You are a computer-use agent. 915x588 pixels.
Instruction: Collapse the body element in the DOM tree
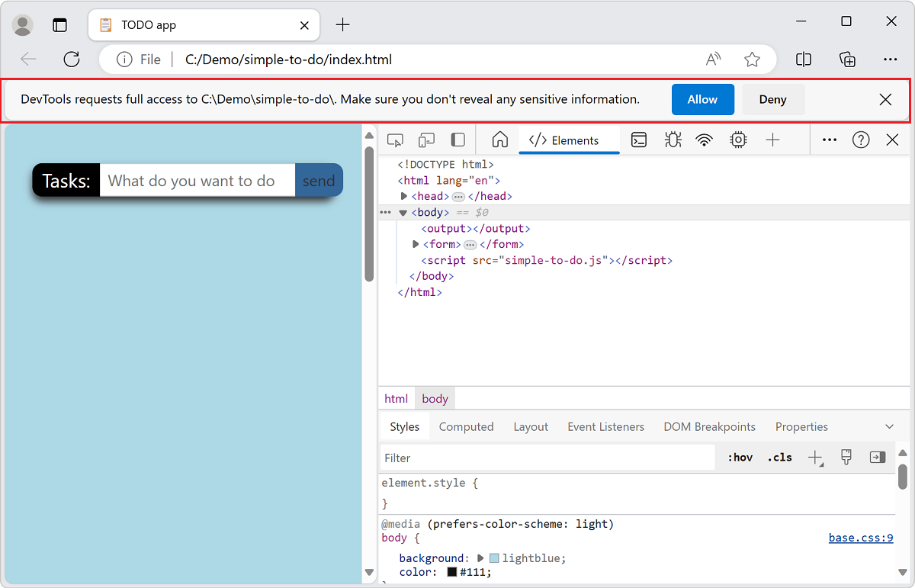coord(403,212)
